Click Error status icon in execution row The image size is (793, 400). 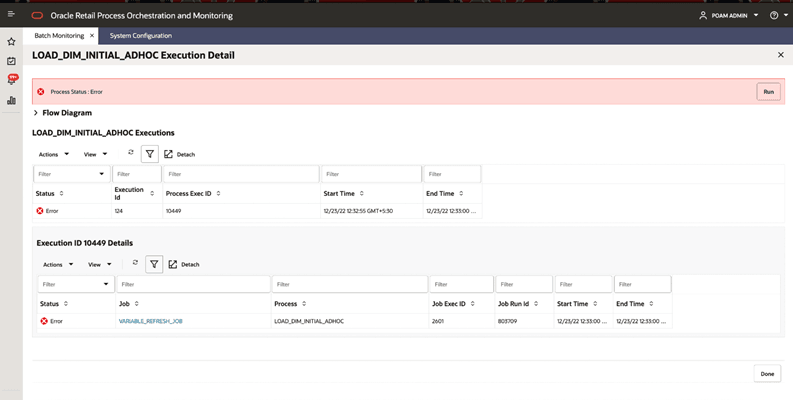pos(40,211)
